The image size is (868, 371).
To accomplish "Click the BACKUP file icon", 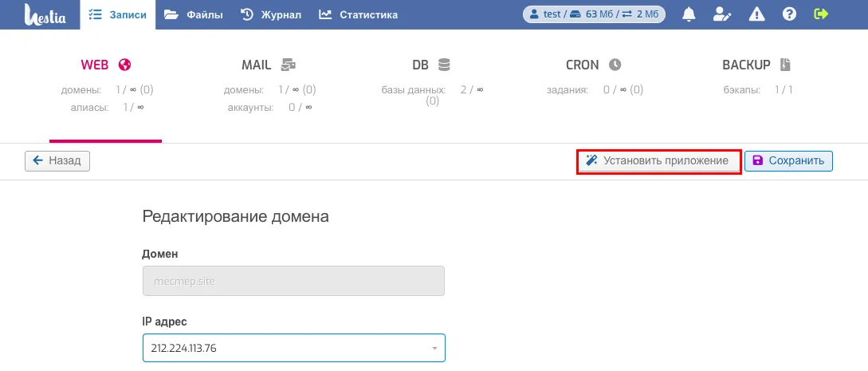I will coord(786,65).
